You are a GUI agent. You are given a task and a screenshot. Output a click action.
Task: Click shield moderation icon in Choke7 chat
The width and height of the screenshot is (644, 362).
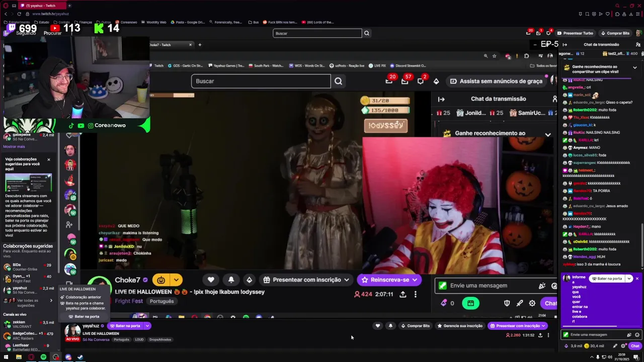(x=507, y=303)
